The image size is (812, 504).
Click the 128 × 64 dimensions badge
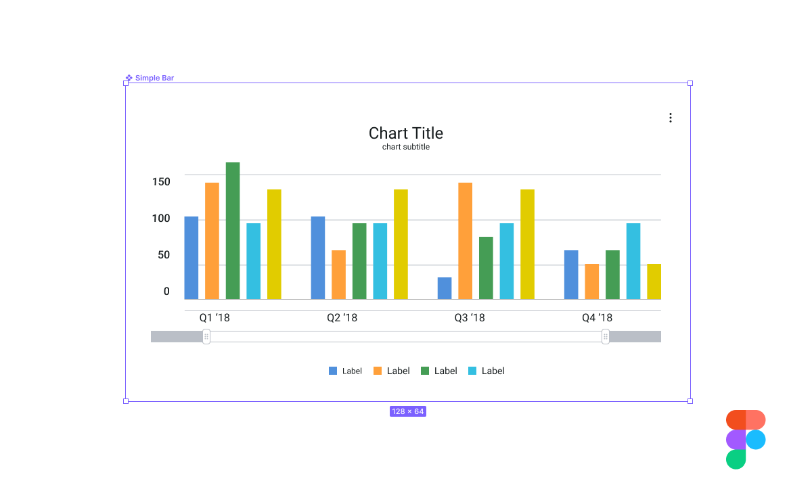(408, 411)
